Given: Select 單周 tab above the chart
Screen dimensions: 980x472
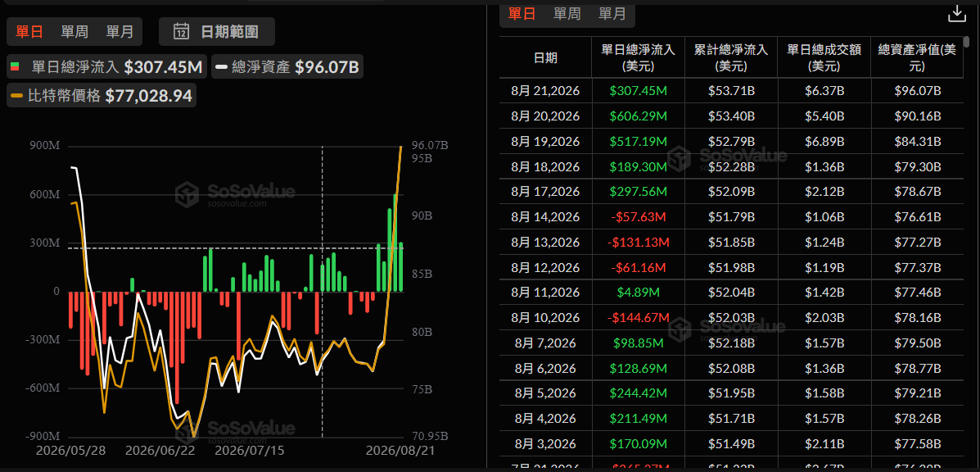Looking at the screenshot, I should (x=75, y=31).
